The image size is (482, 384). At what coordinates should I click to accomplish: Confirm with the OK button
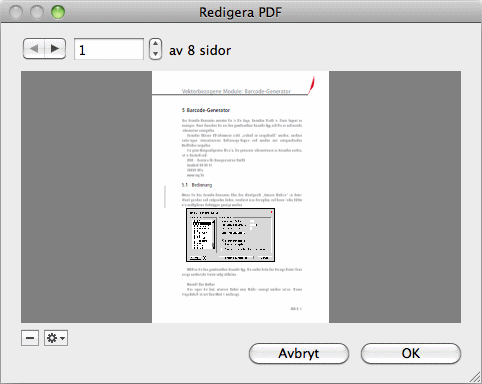click(411, 353)
